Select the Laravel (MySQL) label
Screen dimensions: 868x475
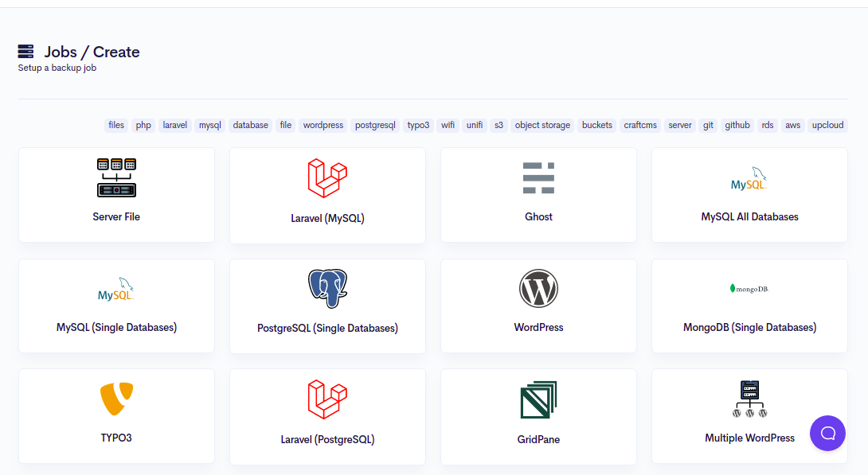[x=327, y=219]
